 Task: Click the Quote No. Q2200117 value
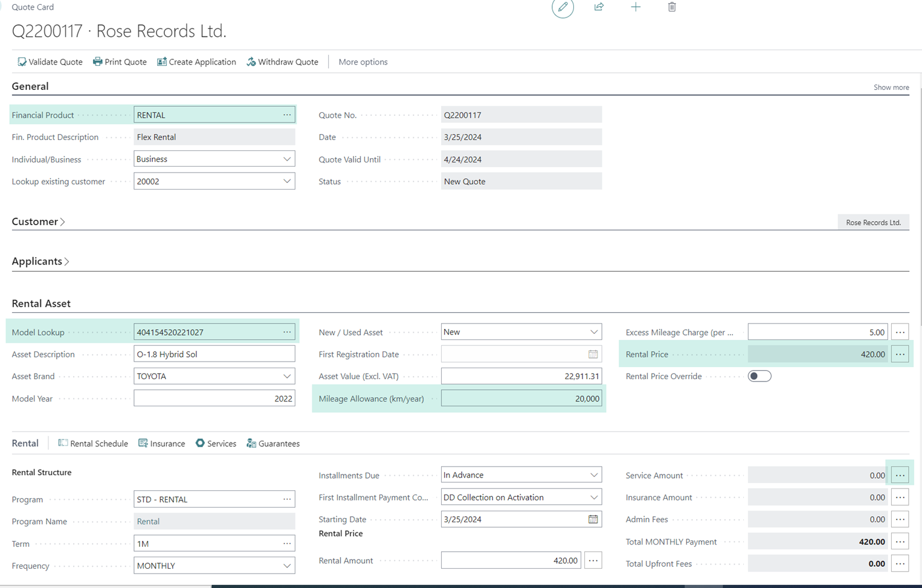point(521,115)
